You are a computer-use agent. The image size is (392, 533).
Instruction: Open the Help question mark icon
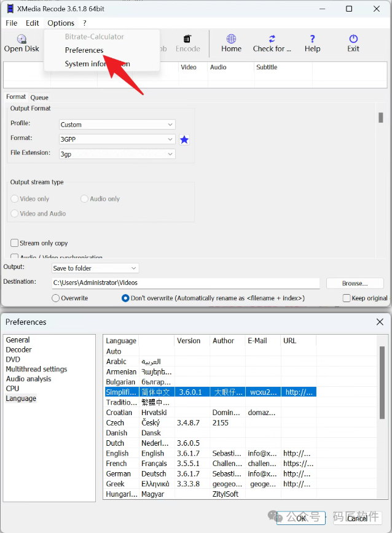[x=312, y=39]
